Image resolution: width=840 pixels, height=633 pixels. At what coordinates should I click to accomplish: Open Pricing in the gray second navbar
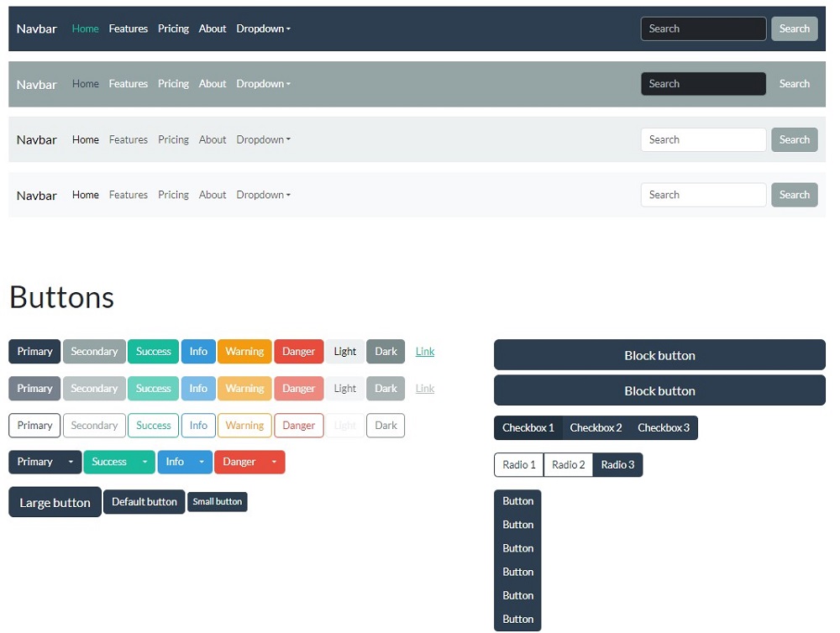tap(173, 84)
